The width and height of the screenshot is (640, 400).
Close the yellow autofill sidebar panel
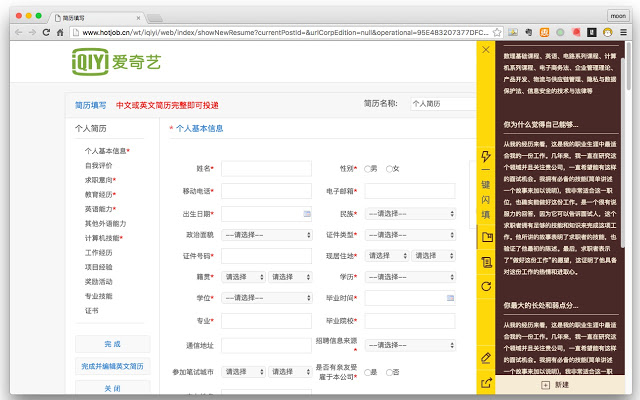tap(486, 50)
